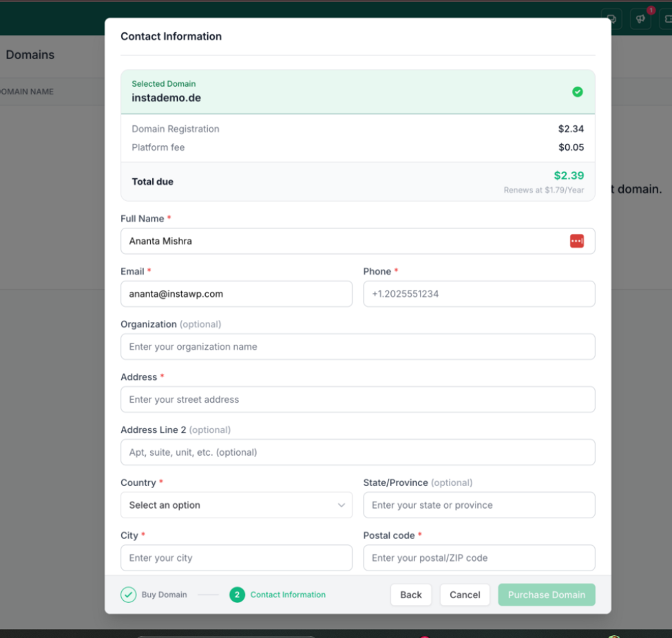The height and width of the screenshot is (638, 672).
Task: Focus the Phone number field
Action: point(479,293)
